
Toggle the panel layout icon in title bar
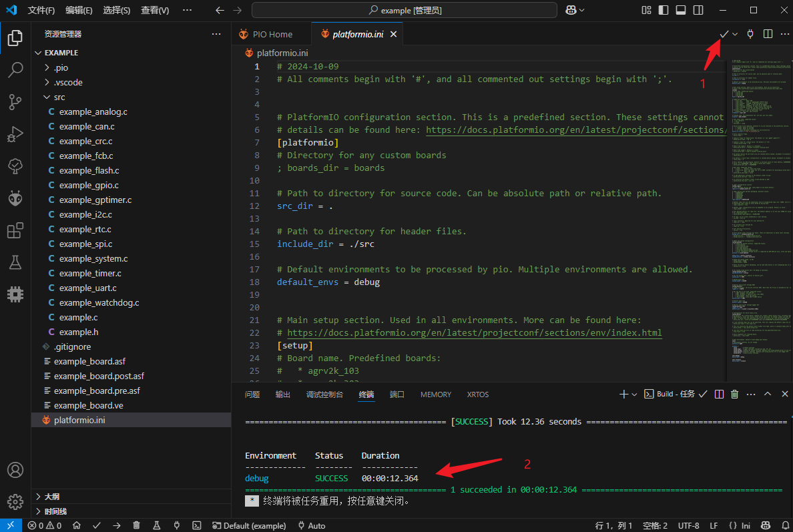tap(682, 10)
